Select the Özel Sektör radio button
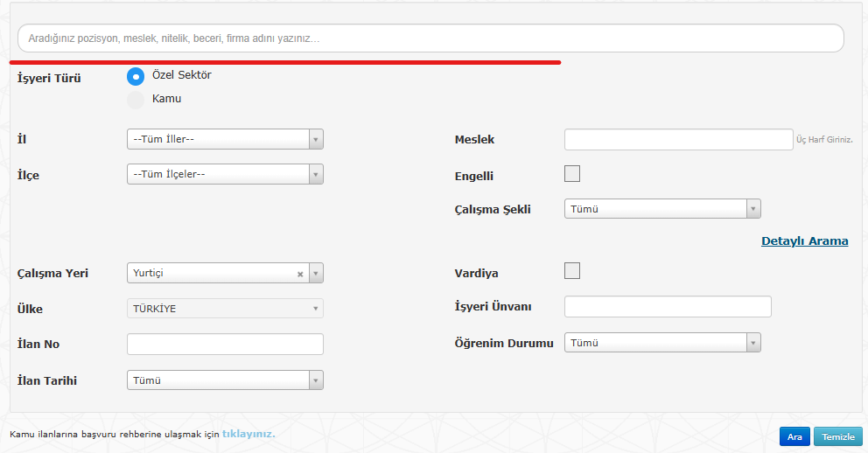Viewport: 868px width, 453px height. pyautogui.click(x=136, y=76)
